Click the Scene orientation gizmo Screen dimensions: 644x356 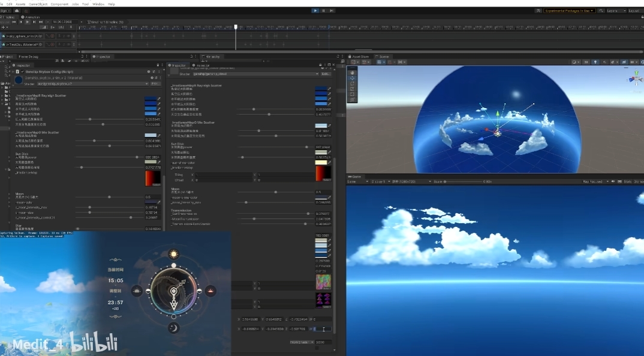pos(636,77)
